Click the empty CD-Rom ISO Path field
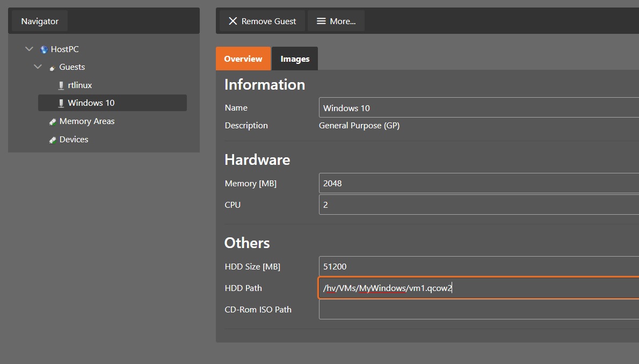The image size is (639, 364). (478, 309)
